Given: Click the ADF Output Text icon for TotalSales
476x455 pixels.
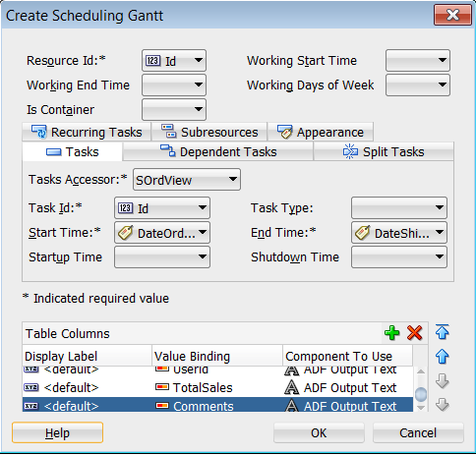Looking at the screenshot, I should coord(291,387).
